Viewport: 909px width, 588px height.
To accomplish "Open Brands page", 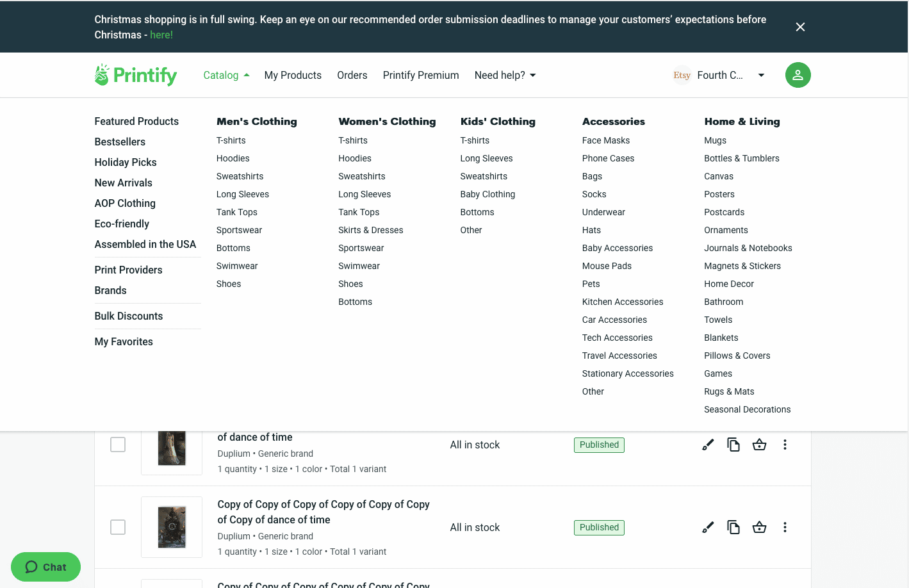I will click(110, 290).
